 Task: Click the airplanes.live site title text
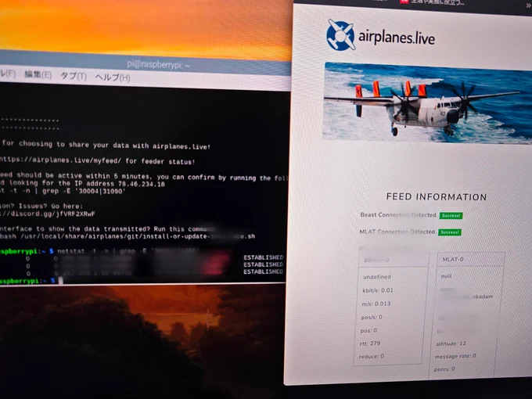pyautogui.click(x=397, y=37)
